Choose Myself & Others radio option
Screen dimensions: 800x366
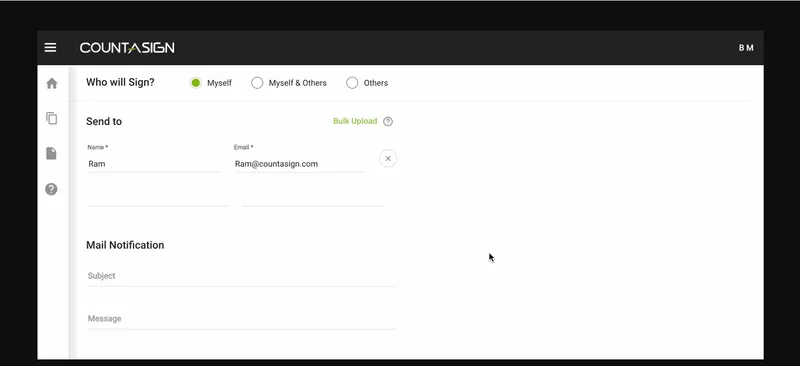coord(257,83)
